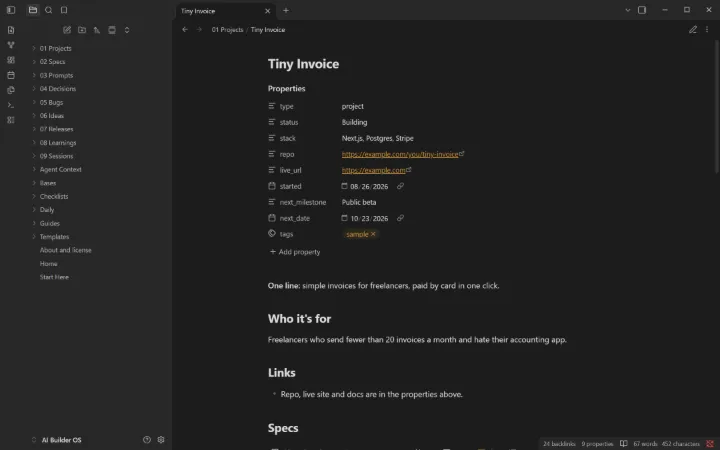Open the file explorer folder tab icon

(x=33, y=10)
